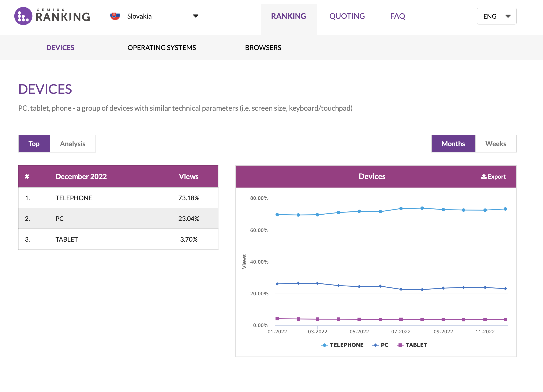This screenshot has width=543, height=392.
Task: Go to the FAQ page
Action: 397,16
